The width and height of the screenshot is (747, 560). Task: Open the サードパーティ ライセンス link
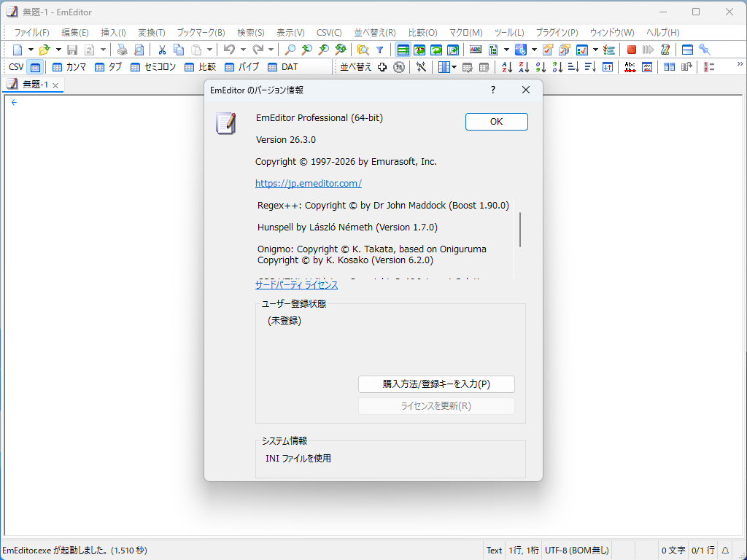[x=296, y=285]
